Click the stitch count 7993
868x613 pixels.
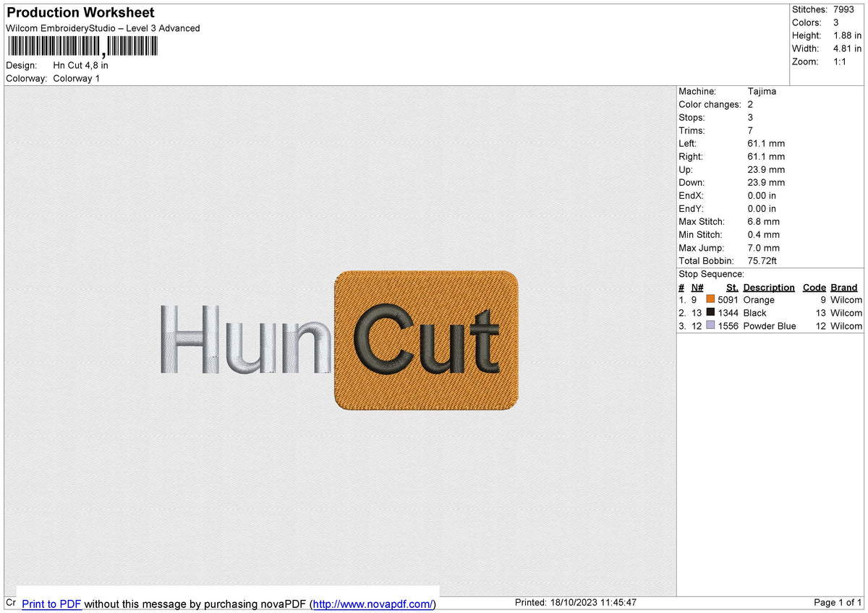click(844, 9)
